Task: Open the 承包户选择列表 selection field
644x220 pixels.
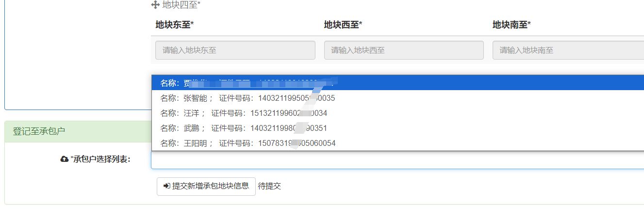Action: (x=397, y=160)
